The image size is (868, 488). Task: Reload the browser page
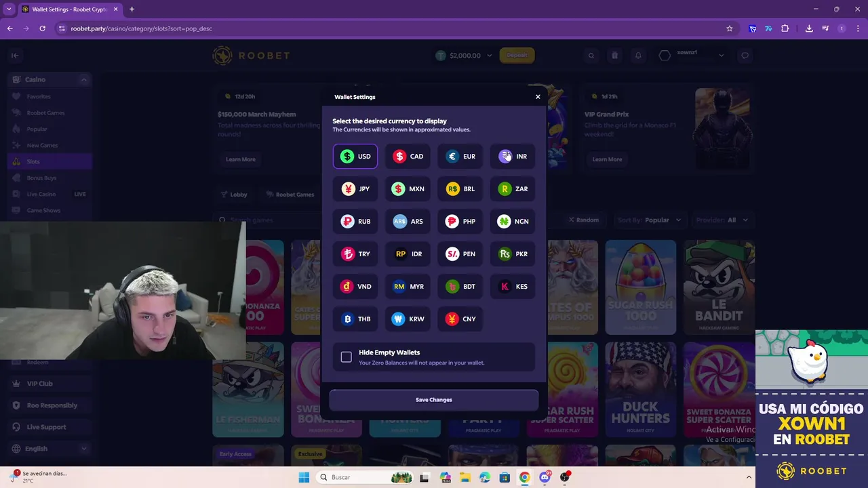tap(42, 28)
